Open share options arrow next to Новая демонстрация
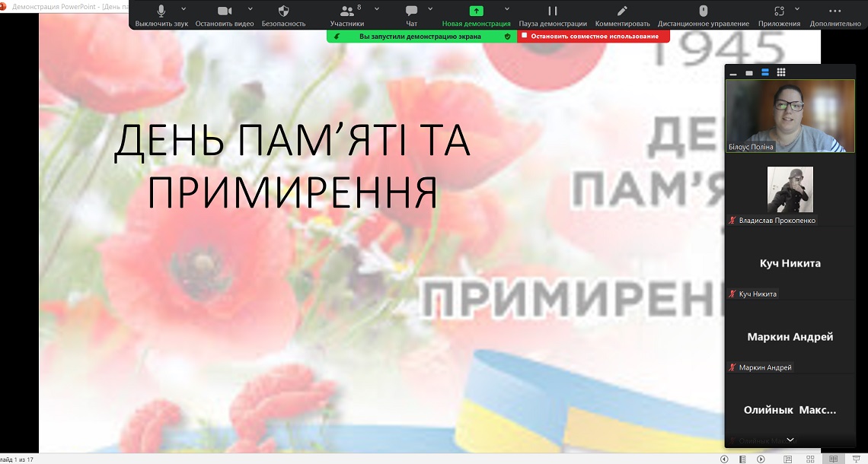The width and height of the screenshot is (868, 464). pos(506,9)
